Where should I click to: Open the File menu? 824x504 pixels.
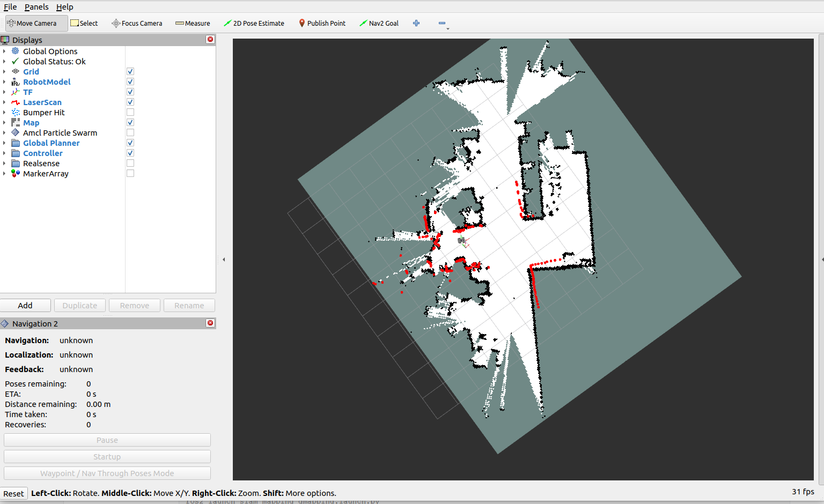tap(10, 7)
